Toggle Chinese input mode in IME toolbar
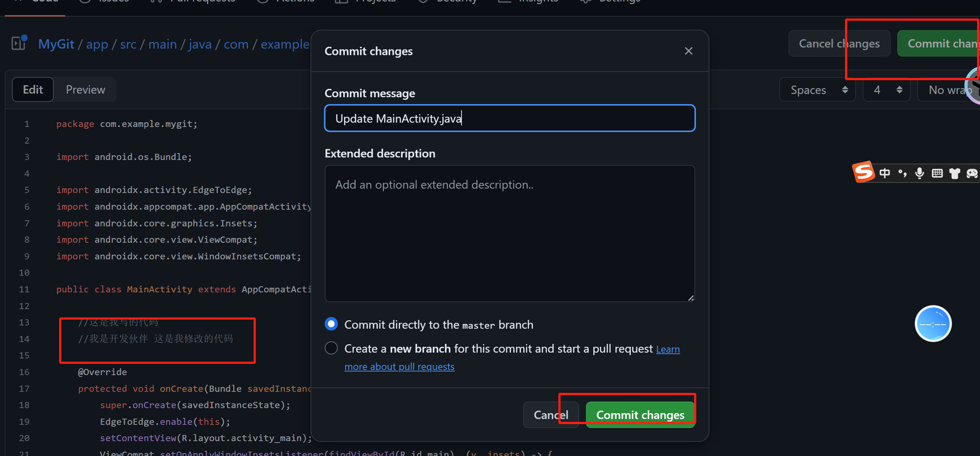The image size is (980, 456). pyautogui.click(x=885, y=173)
